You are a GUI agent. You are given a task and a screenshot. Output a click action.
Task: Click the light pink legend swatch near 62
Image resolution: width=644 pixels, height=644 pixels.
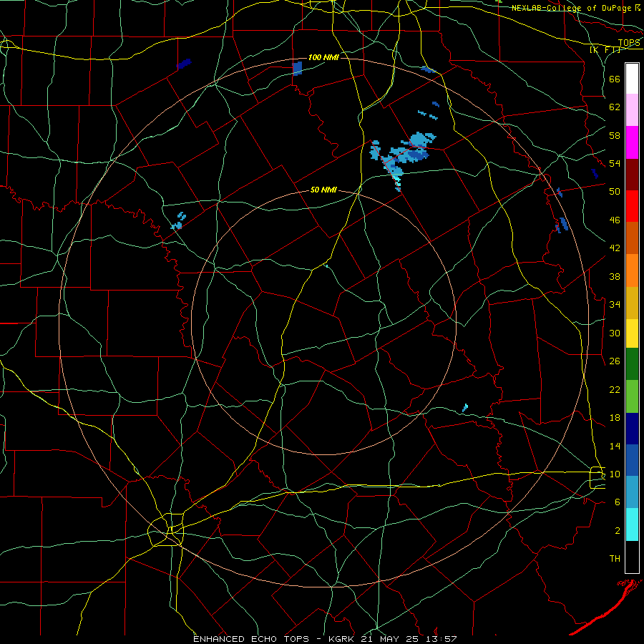(x=632, y=109)
